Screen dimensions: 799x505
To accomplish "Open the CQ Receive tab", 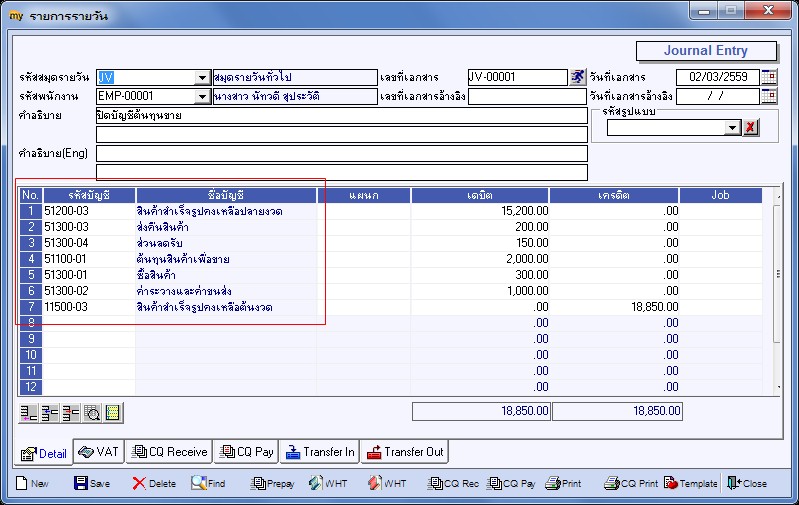I will point(169,452).
